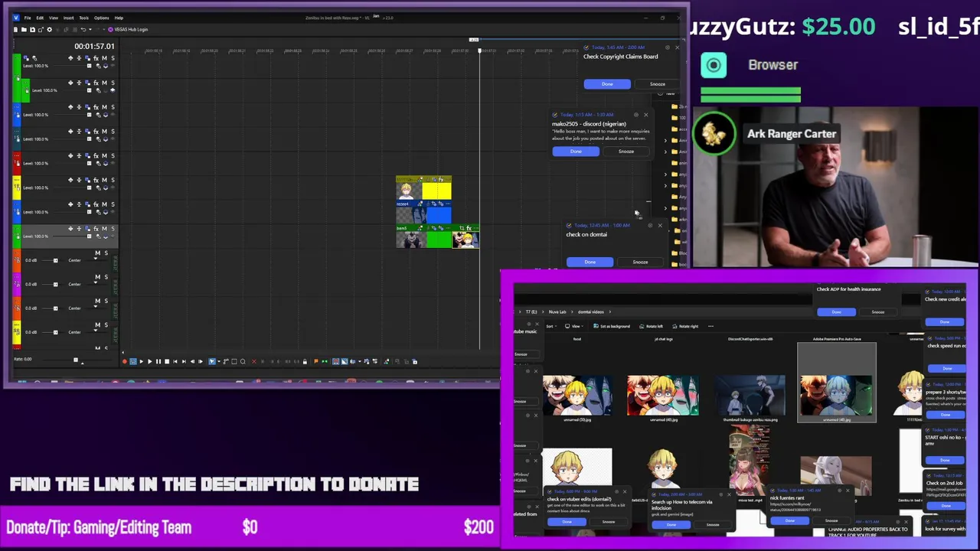Solo the second video track
This screenshot has height=551, width=980.
coord(113,83)
